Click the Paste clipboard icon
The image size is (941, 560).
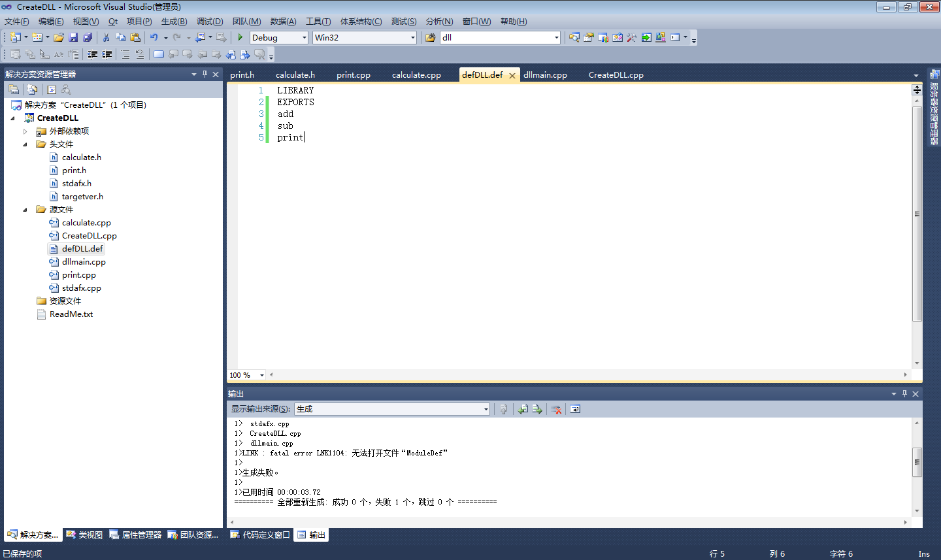[x=135, y=37]
